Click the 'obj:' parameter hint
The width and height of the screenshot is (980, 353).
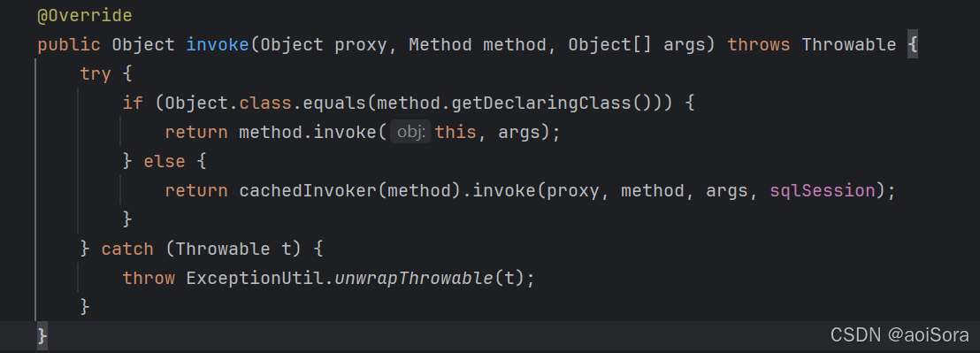coord(410,132)
